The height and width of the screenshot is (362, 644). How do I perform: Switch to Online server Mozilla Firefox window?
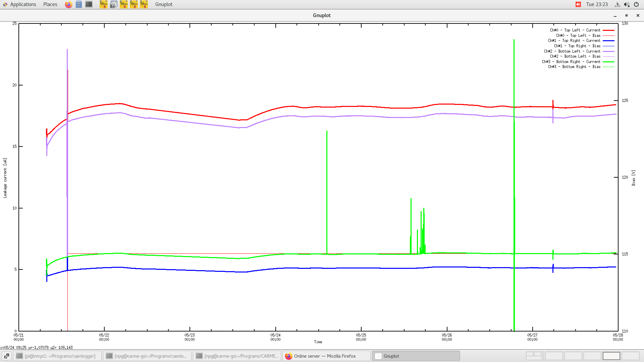pyautogui.click(x=326, y=356)
